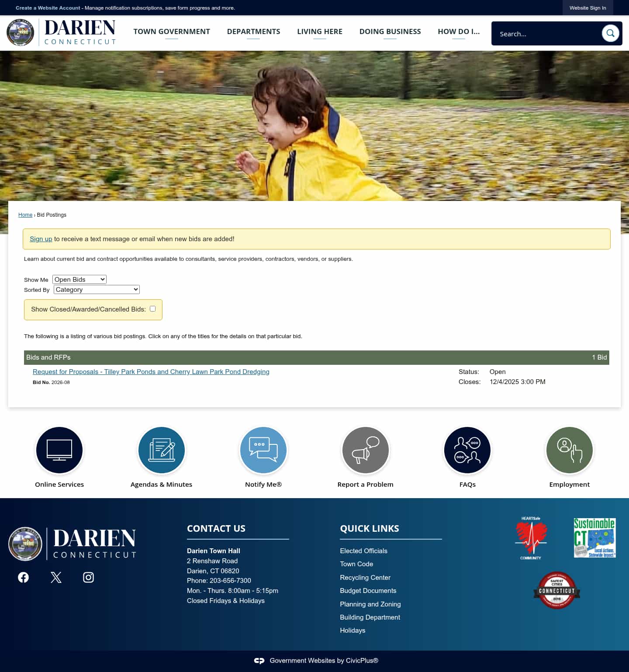Click the Agendas & Minutes icon

click(161, 450)
